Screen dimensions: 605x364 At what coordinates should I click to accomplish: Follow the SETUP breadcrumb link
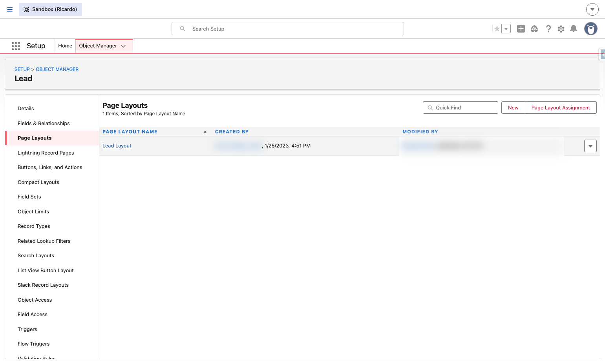click(x=22, y=69)
